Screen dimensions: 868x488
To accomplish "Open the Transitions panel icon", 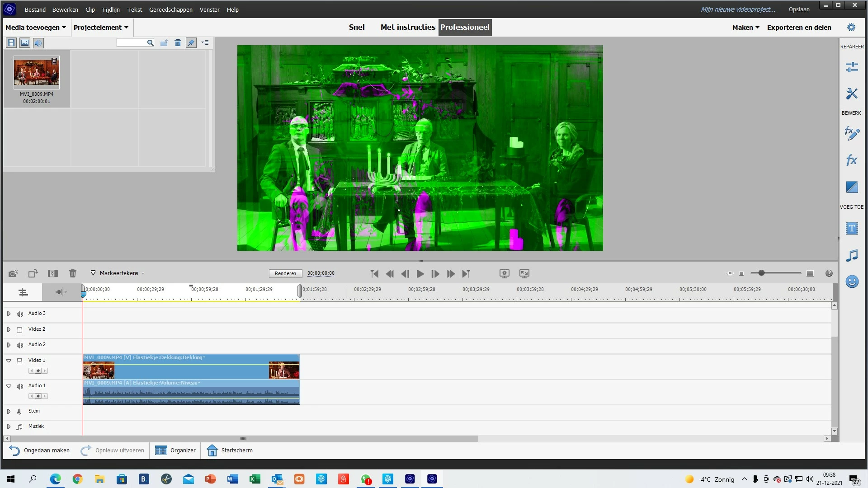I will pyautogui.click(x=852, y=187).
